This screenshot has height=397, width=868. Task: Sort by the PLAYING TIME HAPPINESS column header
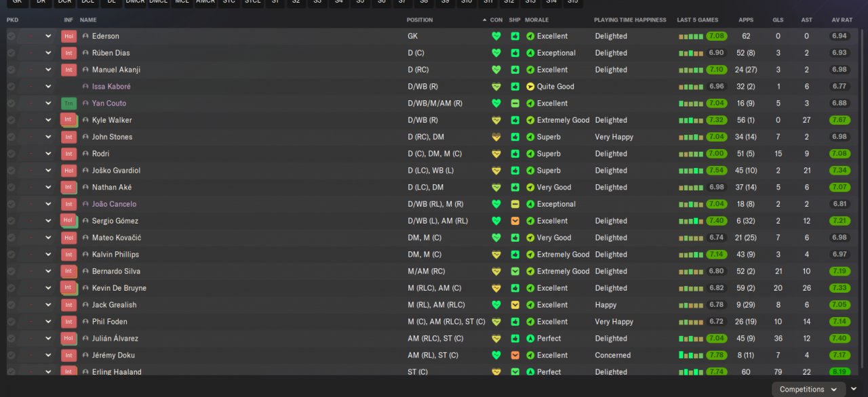(630, 20)
